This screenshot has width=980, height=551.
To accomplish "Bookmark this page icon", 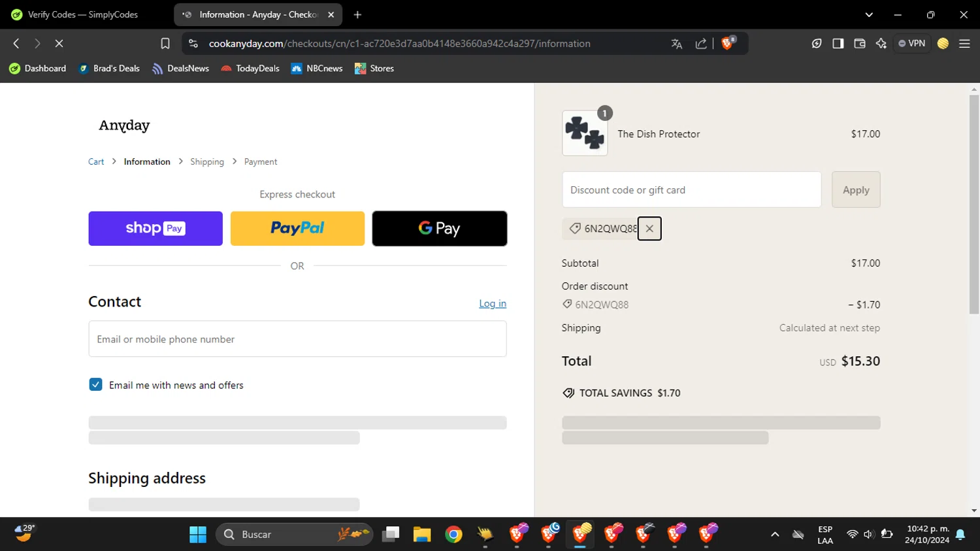I will point(165,43).
